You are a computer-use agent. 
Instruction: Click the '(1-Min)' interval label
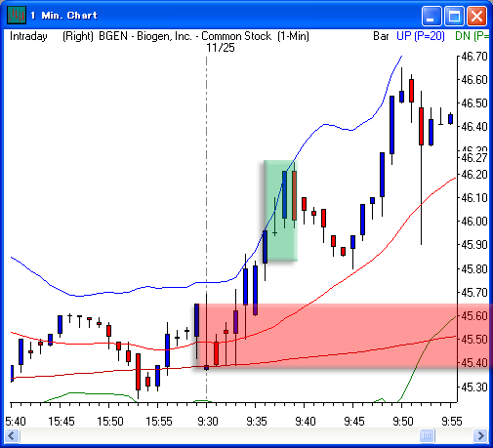(293, 36)
